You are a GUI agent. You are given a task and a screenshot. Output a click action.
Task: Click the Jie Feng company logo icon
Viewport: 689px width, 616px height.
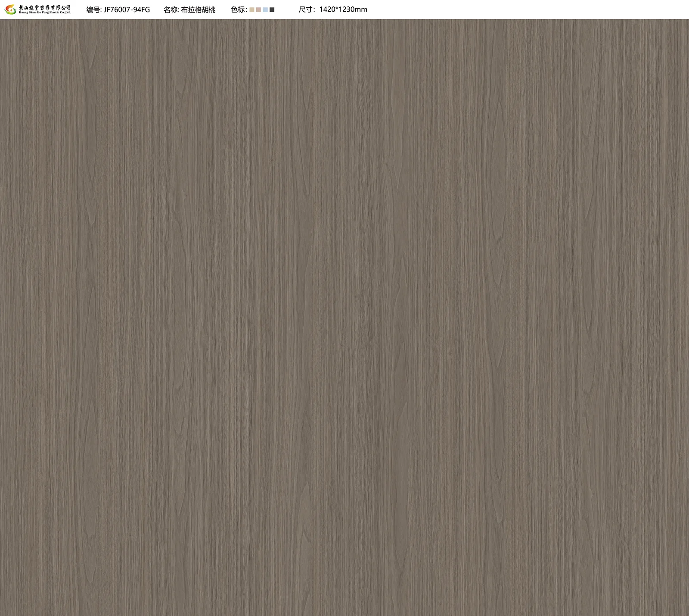(9, 9)
